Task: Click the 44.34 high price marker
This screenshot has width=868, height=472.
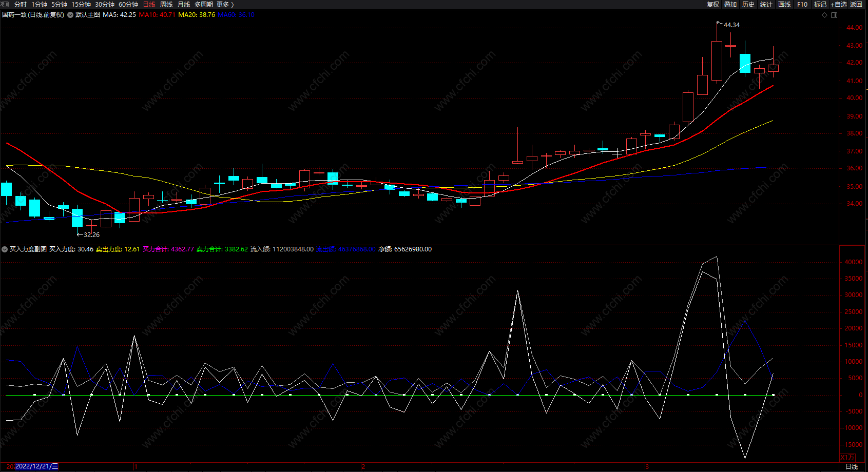Action: click(731, 25)
